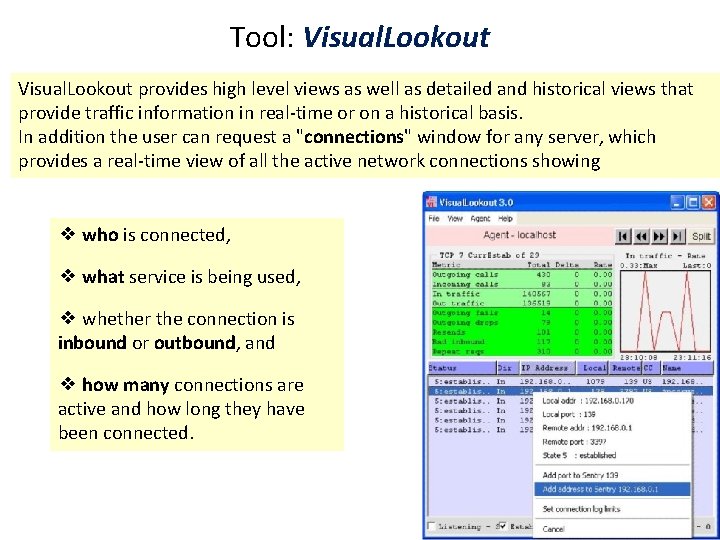Click the Out traffic metric row
The height and width of the screenshot is (540, 720).
522,304
